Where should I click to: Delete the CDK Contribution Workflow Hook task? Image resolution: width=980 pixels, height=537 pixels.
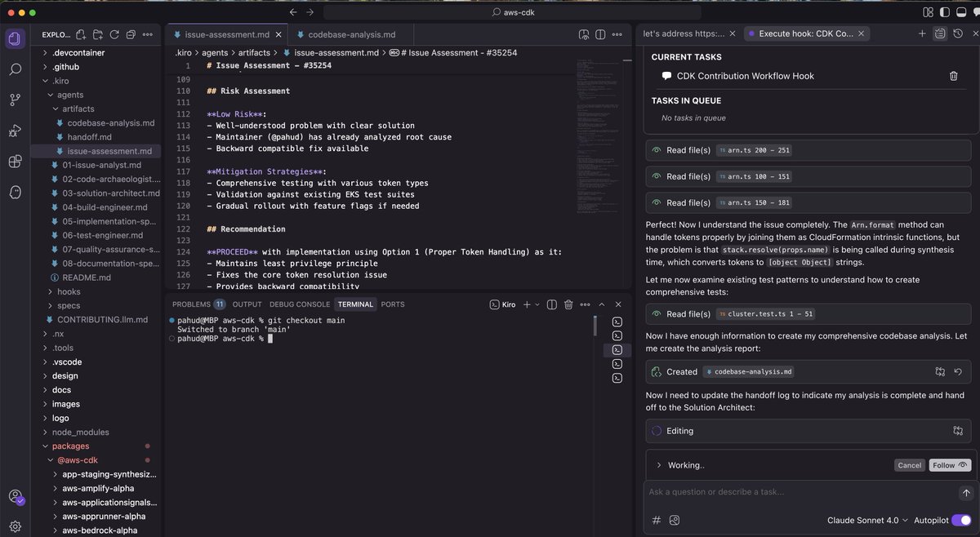pos(953,76)
